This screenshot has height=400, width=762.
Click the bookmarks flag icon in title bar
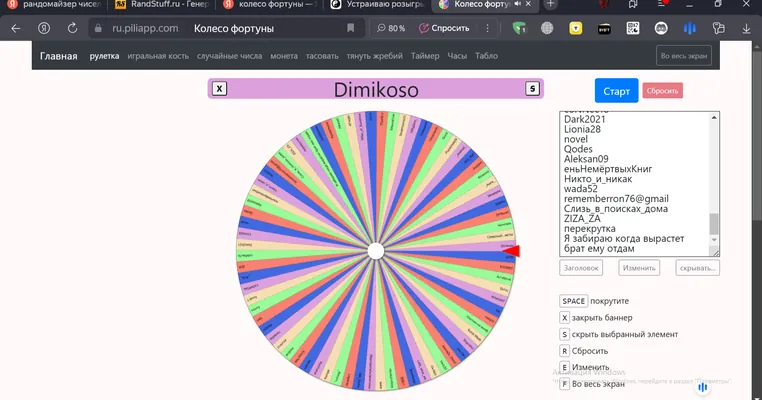click(x=633, y=4)
